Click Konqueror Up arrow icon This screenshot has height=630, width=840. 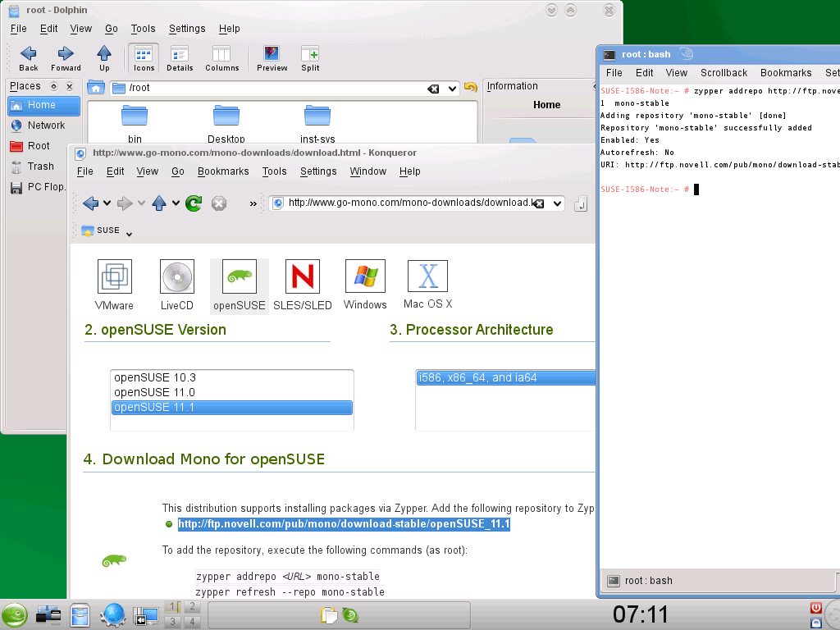point(159,203)
